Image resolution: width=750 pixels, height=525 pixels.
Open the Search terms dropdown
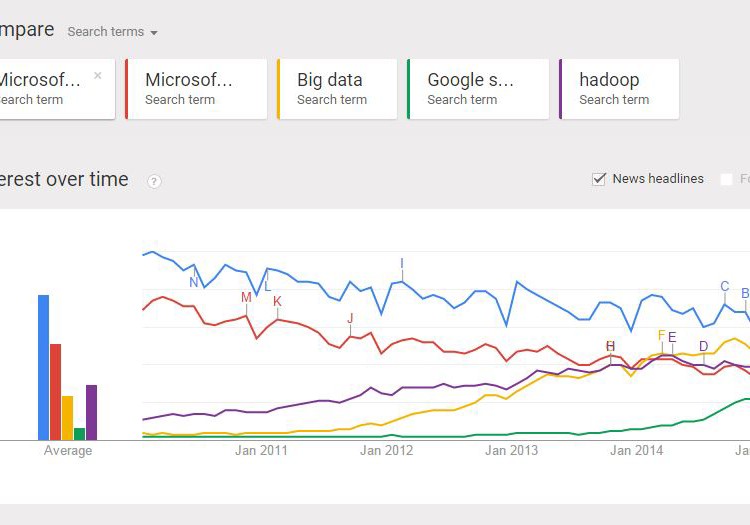(112, 32)
